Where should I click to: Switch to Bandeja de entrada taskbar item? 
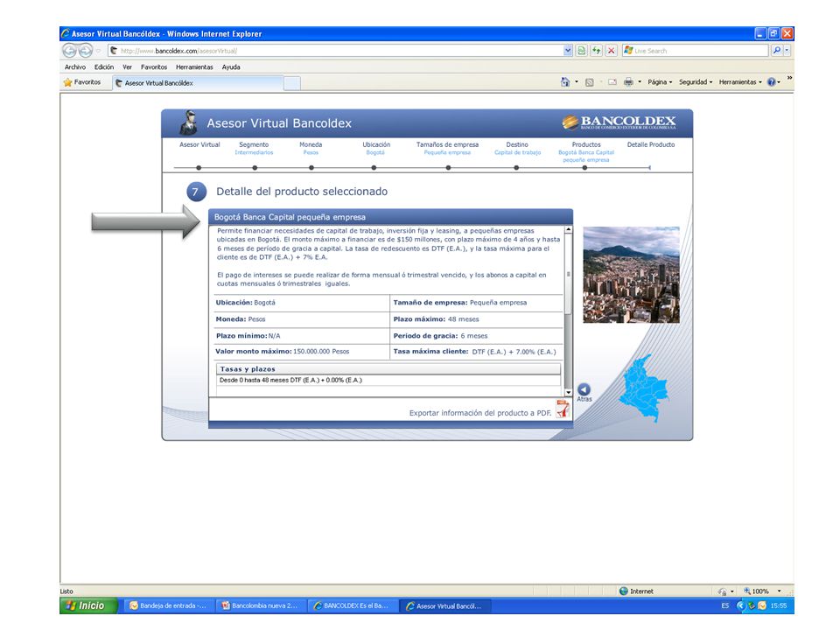point(169,605)
